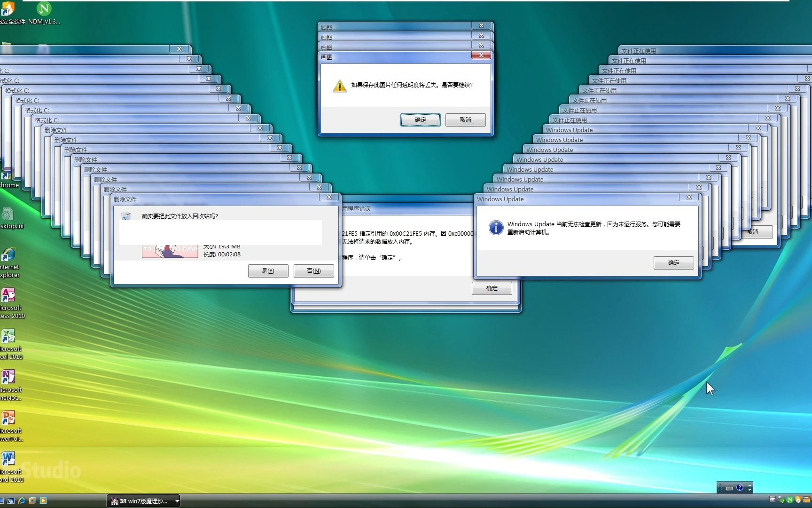Click the flame shield security tray icon
The width and height of the screenshot is (812, 508).
[798, 500]
